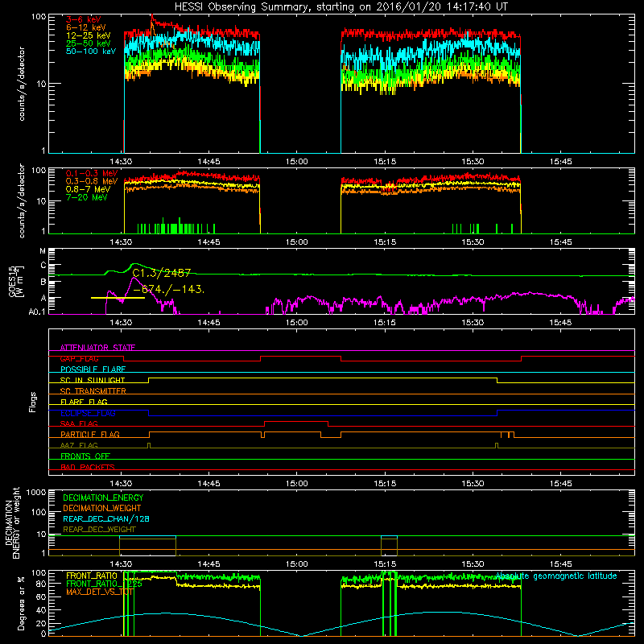Click the -674./-143. flare position annotation
The width and height of the screenshot is (644, 644).
click(x=168, y=290)
